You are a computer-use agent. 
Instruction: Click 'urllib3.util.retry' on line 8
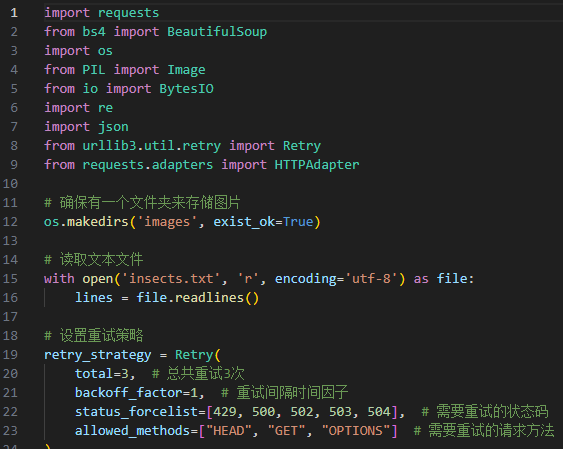152,146
